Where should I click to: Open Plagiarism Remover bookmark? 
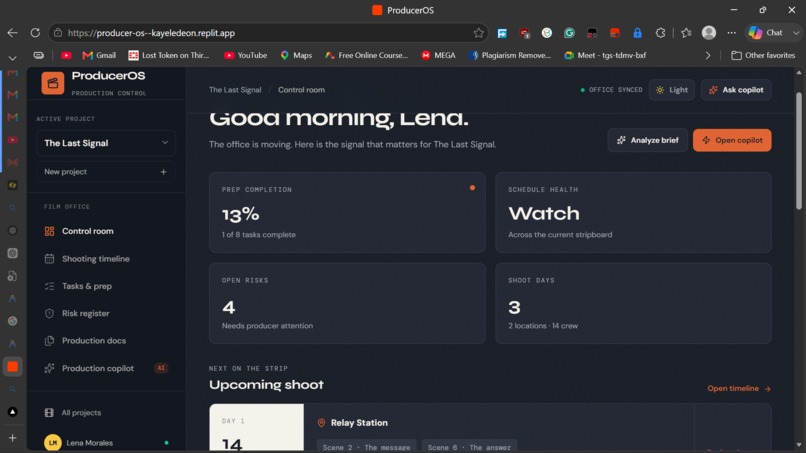click(509, 55)
